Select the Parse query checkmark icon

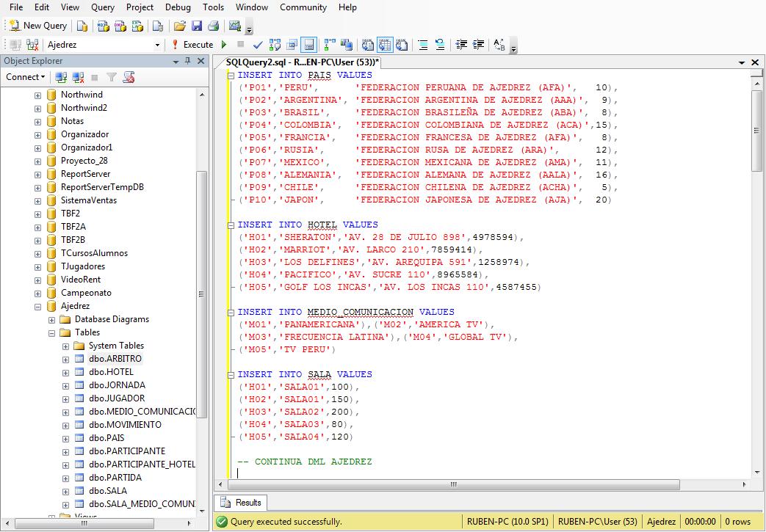coord(258,45)
